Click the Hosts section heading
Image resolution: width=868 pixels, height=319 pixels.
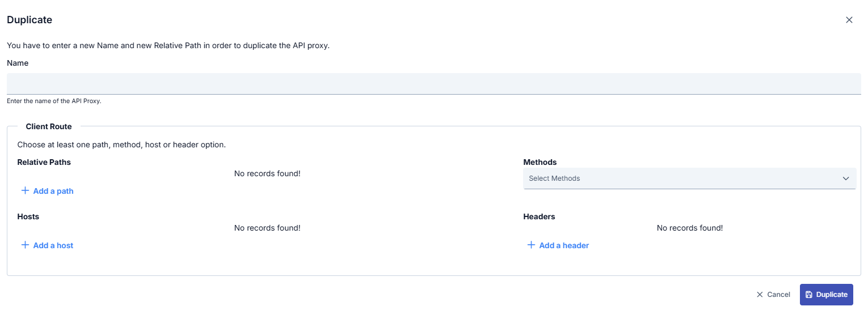pos(28,216)
